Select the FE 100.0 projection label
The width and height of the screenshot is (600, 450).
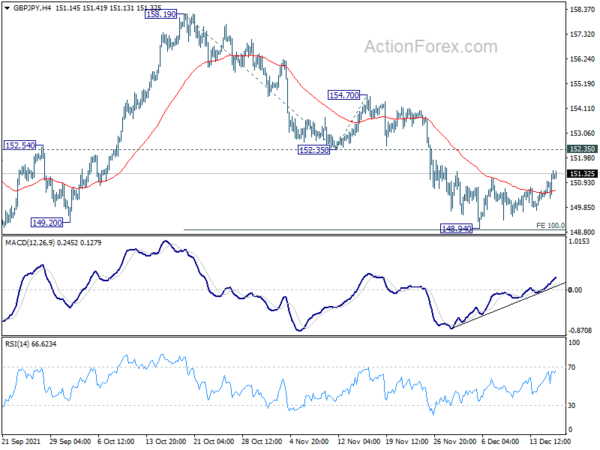click(x=550, y=225)
